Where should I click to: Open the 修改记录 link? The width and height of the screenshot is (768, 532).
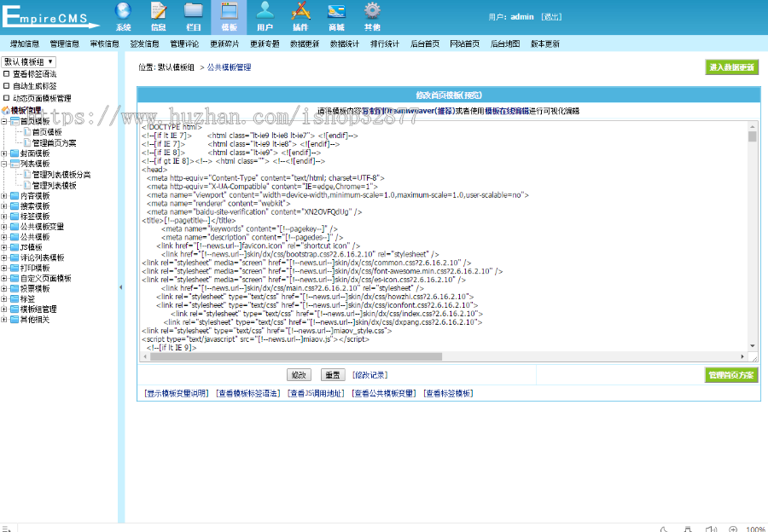coord(369,375)
